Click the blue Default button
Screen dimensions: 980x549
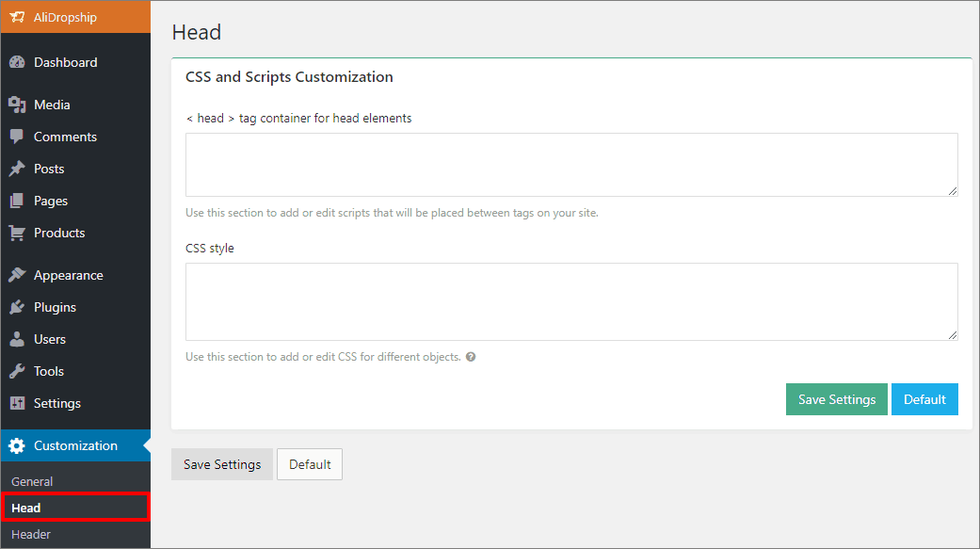pyautogui.click(x=924, y=399)
